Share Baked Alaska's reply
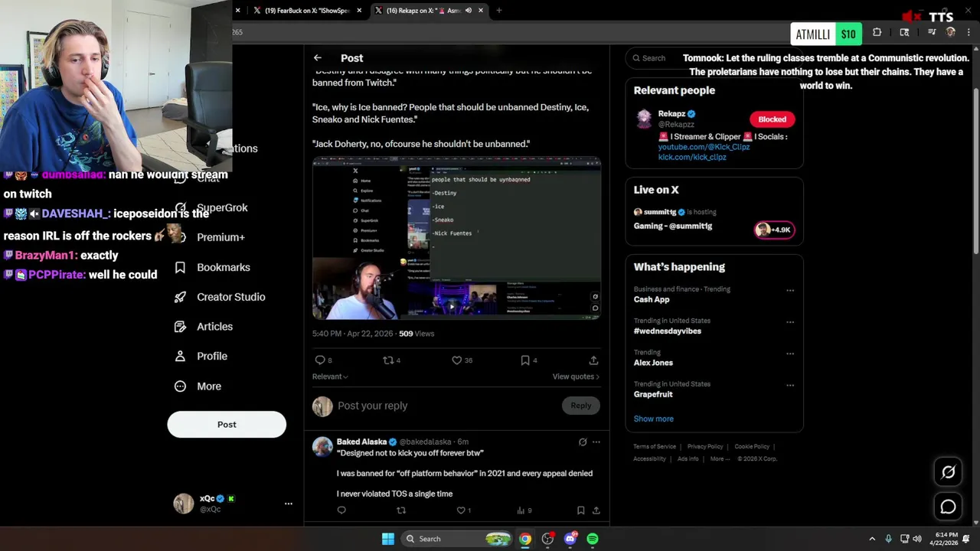980x551 pixels. pyautogui.click(x=596, y=510)
